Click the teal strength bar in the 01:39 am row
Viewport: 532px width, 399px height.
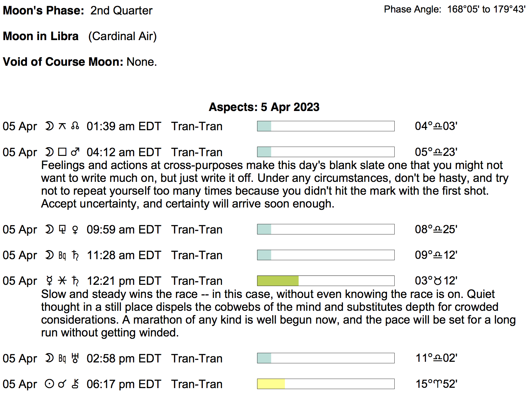[x=264, y=126]
